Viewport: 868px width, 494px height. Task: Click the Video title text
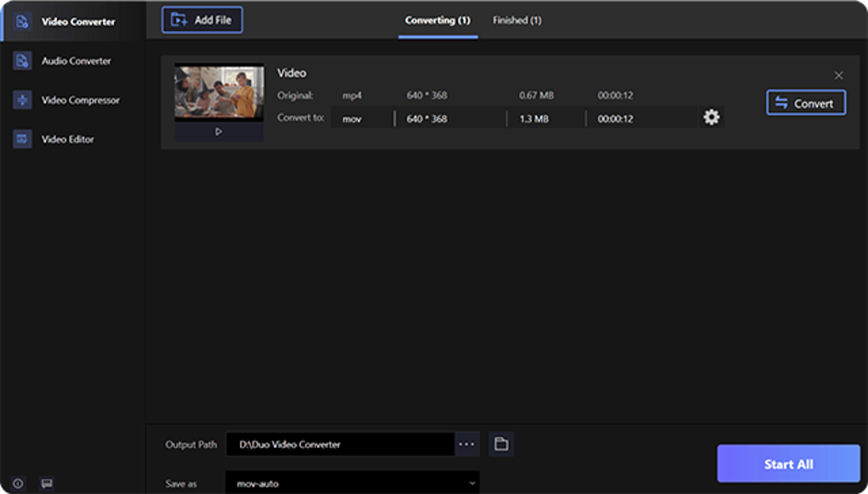pyautogui.click(x=292, y=73)
